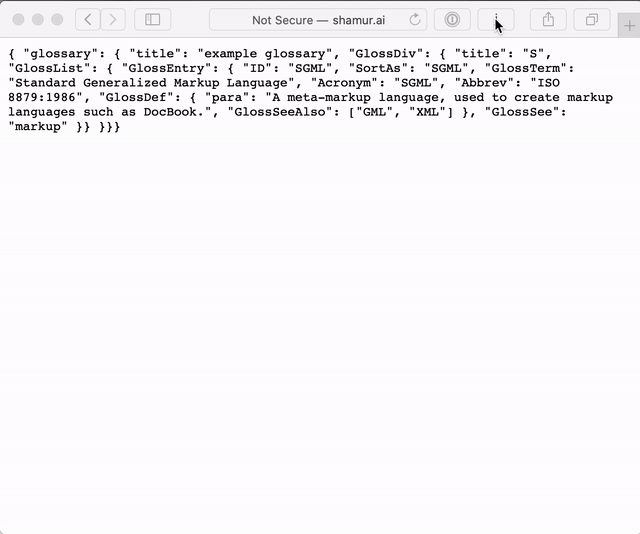Show the tab overview
The width and height of the screenshot is (640, 534).
click(x=592, y=20)
